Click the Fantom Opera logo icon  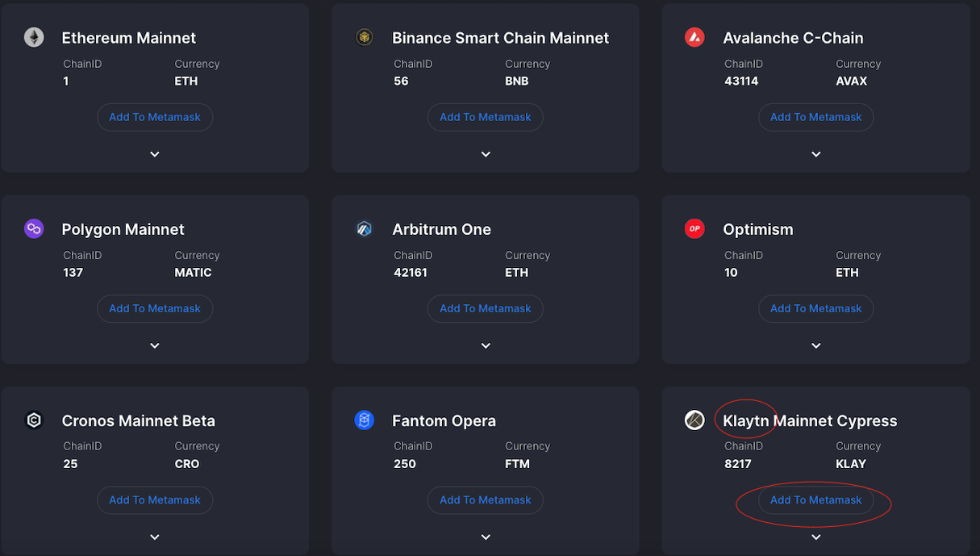point(365,420)
